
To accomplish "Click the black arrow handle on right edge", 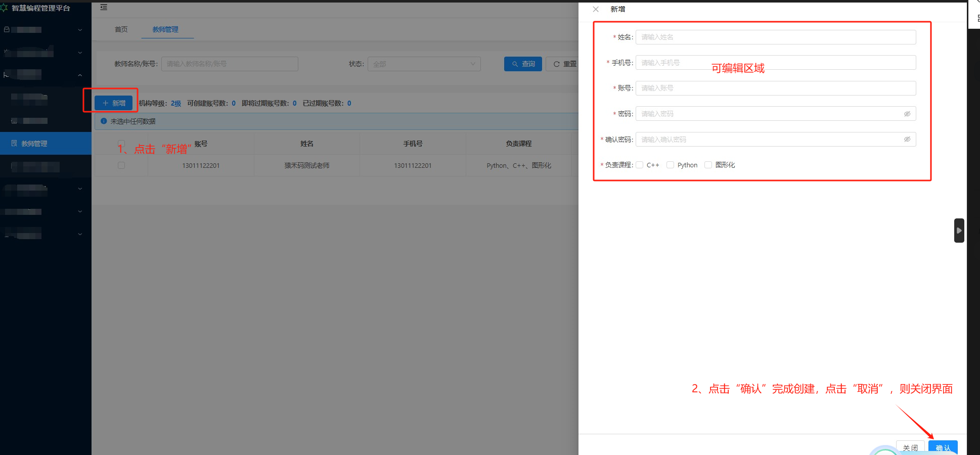I will coord(959,231).
